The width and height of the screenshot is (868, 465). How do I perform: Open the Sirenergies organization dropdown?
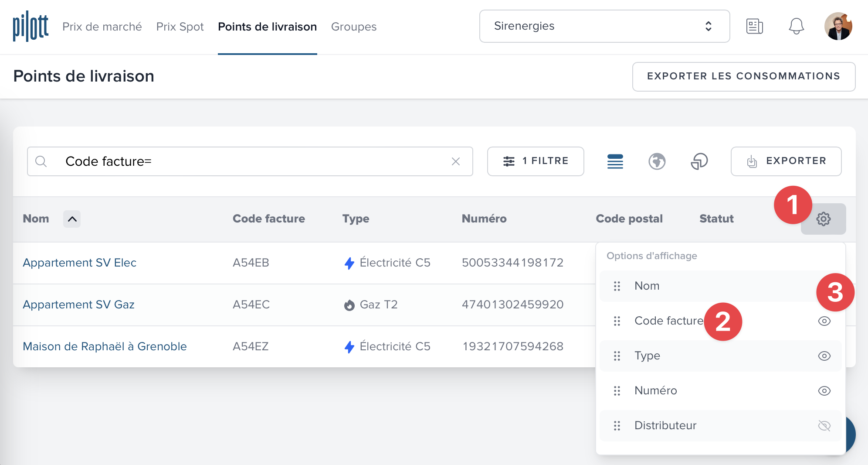[x=604, y=26]
